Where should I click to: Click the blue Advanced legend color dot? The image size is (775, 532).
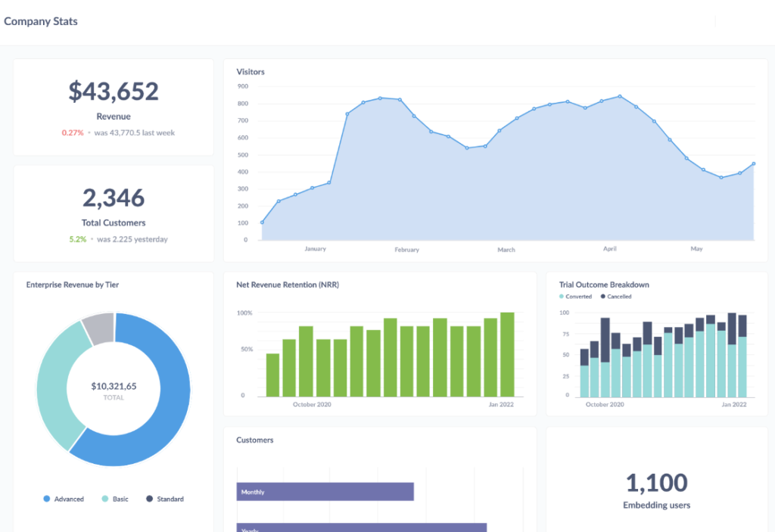46,499
